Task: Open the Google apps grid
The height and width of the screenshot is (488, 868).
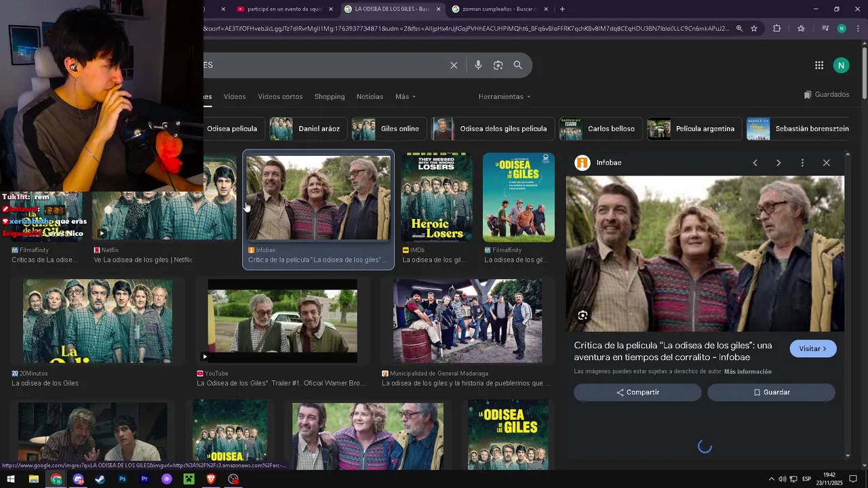Action: tap(819, 65)
